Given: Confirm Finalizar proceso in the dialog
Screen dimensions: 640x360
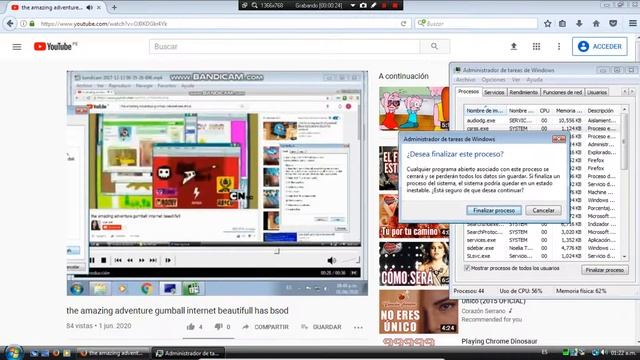Looking at the screenshot, I should point(493,211).
